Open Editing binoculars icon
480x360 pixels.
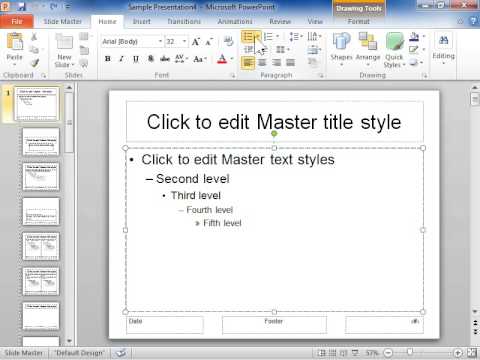point(443,41)
